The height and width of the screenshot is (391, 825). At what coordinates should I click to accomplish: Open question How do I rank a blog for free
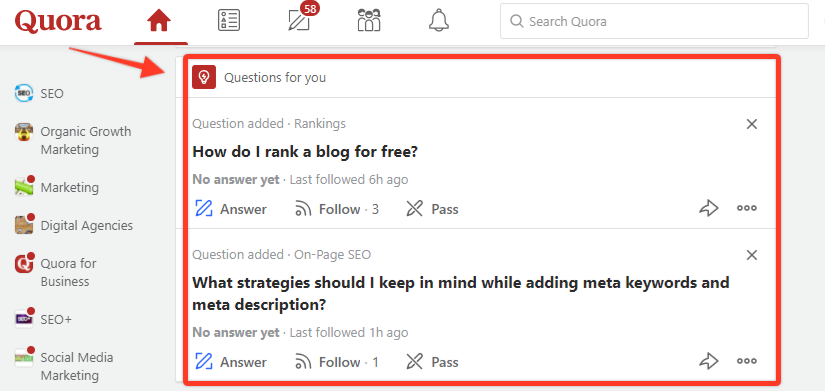pos(305,152)
